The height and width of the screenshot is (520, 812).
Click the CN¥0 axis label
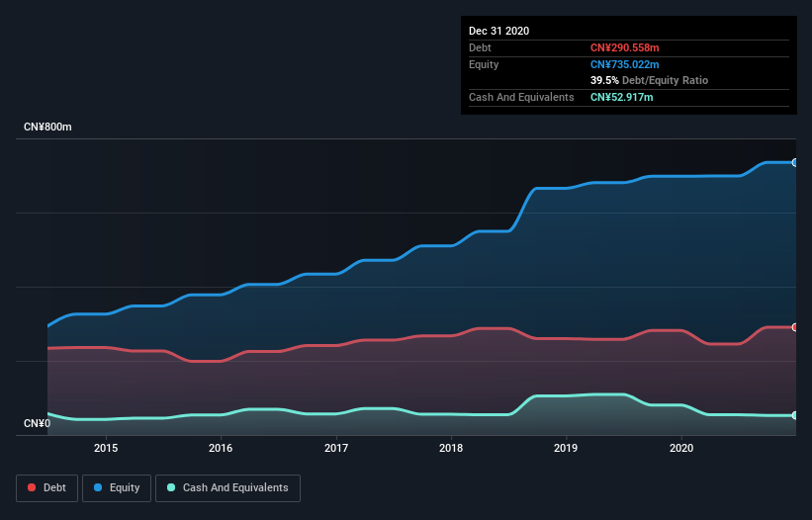click(38, 423)
